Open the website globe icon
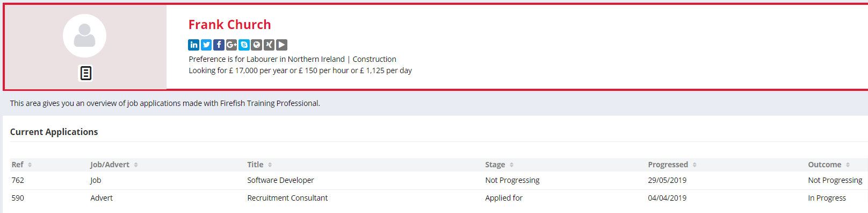 pos(257,45)
